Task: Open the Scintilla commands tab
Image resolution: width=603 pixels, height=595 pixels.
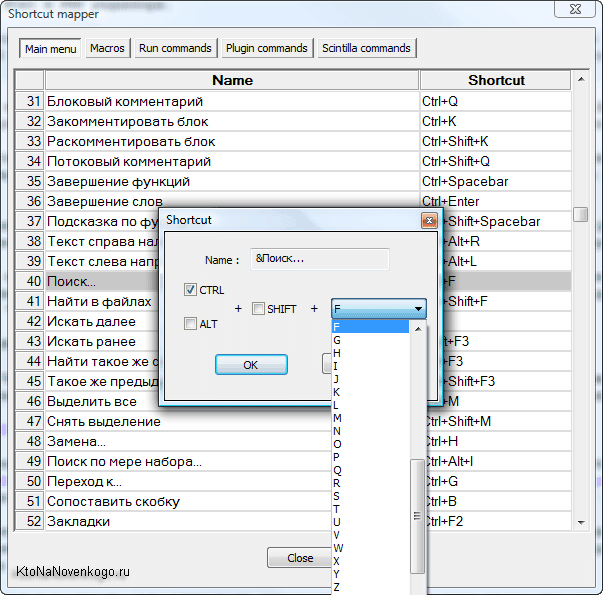Action: (366, 48)
